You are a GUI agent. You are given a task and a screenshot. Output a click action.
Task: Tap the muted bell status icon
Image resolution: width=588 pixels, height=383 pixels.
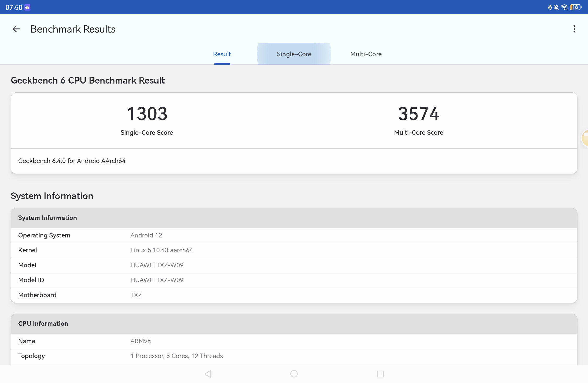(556, 7)
